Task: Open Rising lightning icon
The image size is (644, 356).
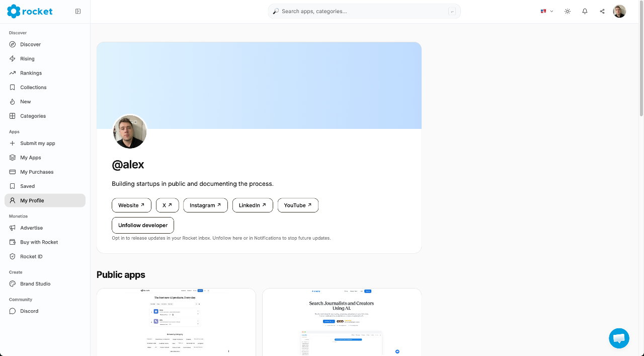Action: click(x=13, y=58)
